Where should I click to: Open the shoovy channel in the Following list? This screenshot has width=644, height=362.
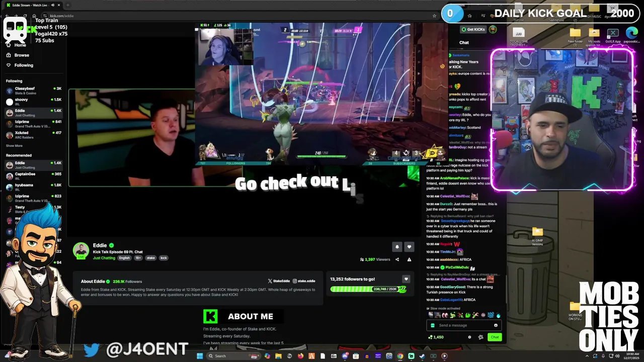(33, 101)
